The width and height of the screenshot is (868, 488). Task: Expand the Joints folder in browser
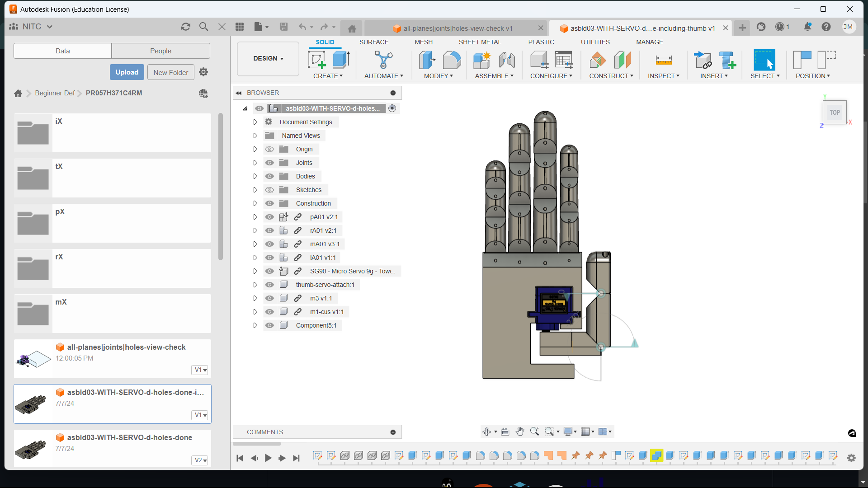(255, 163)
